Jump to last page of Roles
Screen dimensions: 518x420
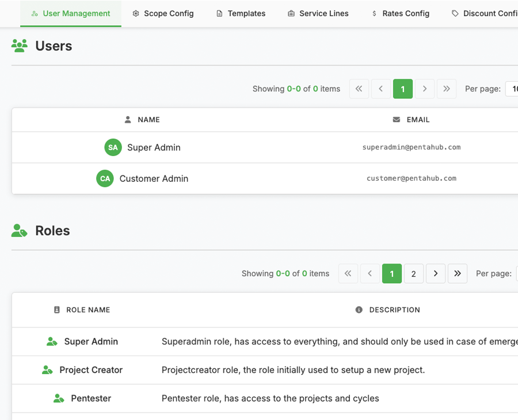pos(458,273)
